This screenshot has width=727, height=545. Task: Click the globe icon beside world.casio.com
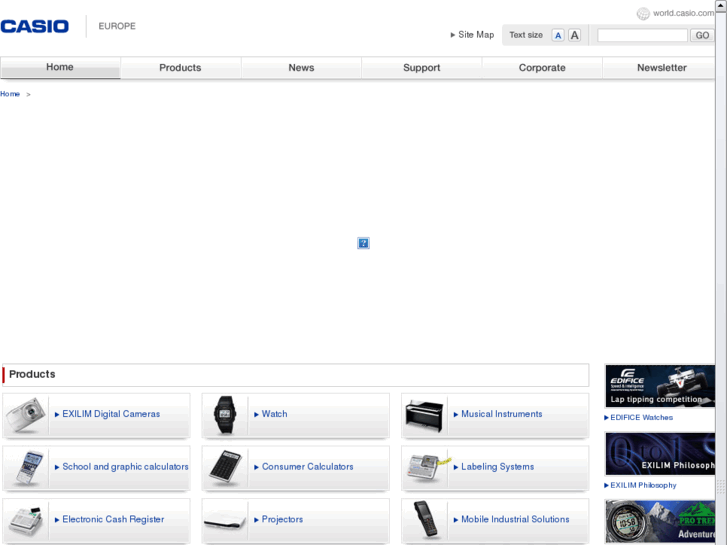click(x=643, y=14)
